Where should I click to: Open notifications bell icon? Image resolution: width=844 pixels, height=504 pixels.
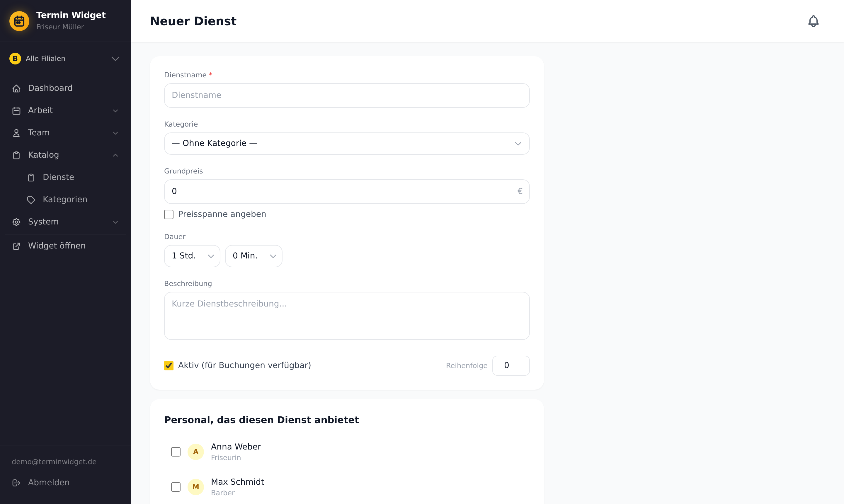pos(813,21)
